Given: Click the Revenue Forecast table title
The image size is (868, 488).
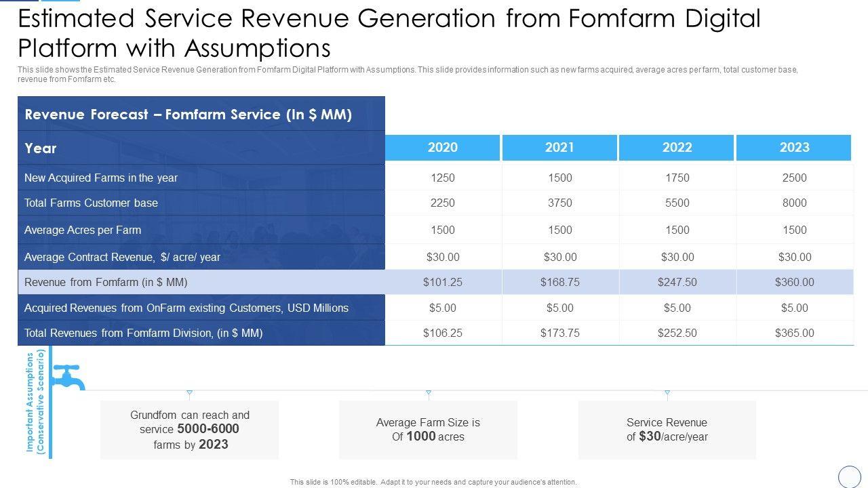Looking at the screenshot, I should click(x=189, y=115).
